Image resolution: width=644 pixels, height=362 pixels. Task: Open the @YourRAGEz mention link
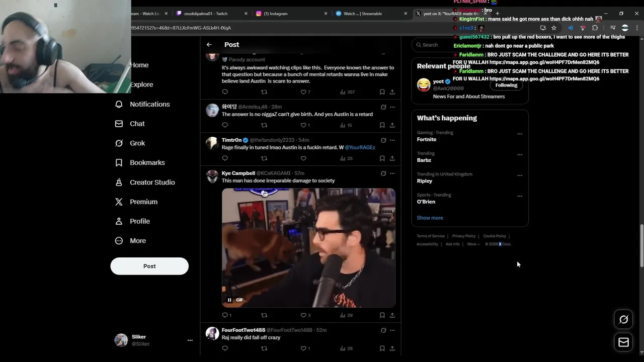tap(360, 147)
